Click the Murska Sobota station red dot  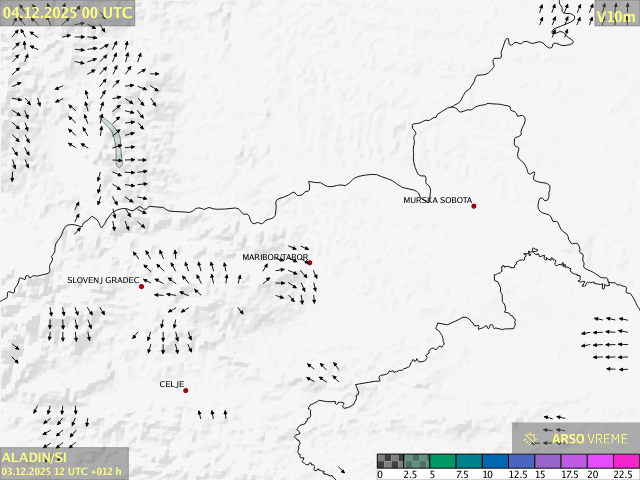click(474, 206)
